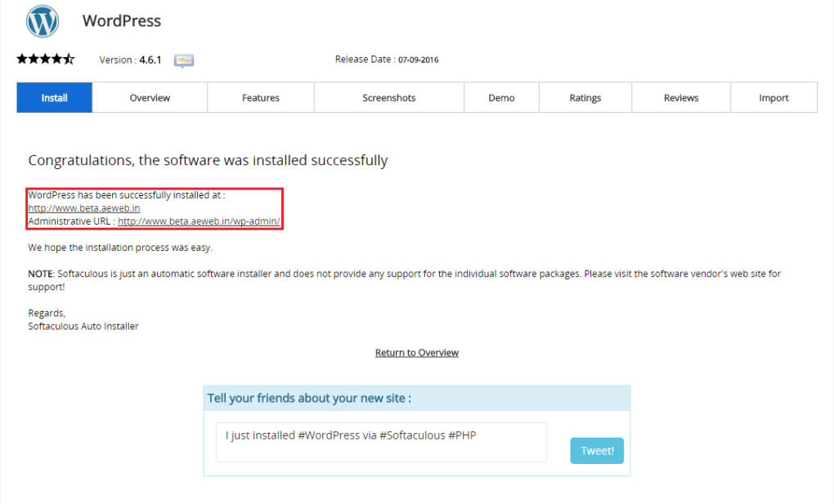Return to the Install tab
The width and height of the screenshot is (834, 504).
click(x=54, y=97)
